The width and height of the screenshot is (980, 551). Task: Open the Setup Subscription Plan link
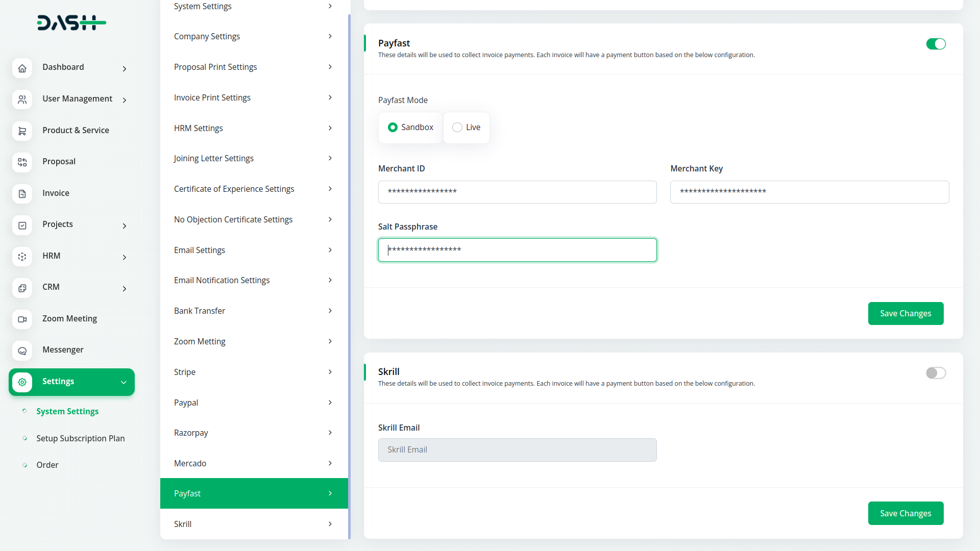[x=80, y=438]
